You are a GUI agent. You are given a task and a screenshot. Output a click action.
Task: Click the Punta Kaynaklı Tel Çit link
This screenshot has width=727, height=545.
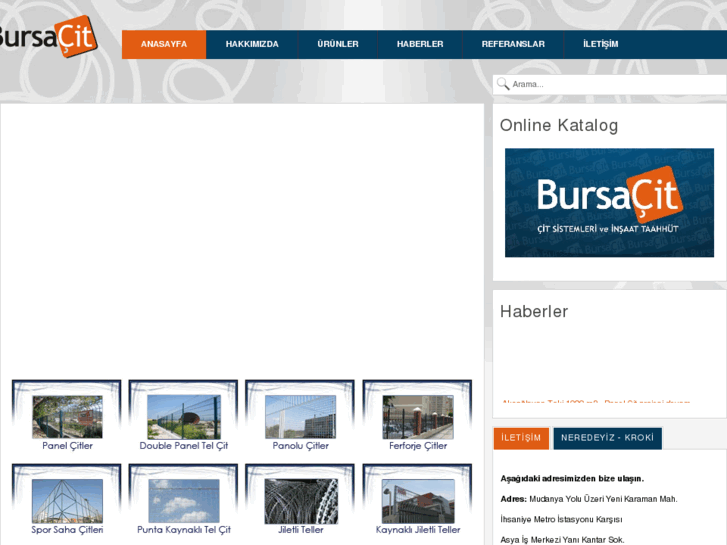tap(184, 530)
